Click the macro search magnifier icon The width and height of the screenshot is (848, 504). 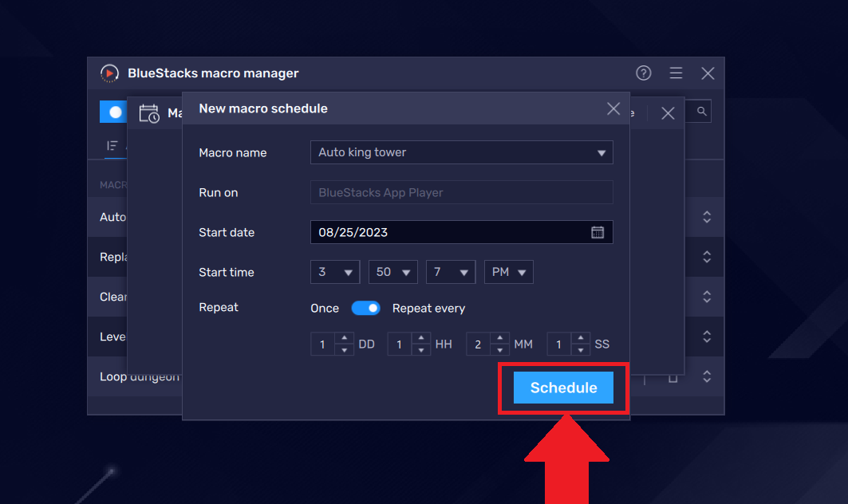pos(701,112)
